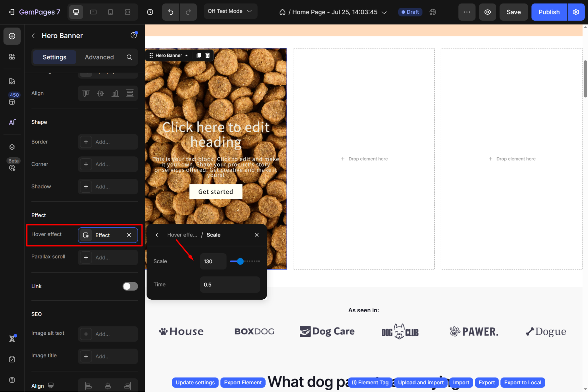Click the Publish button
Image resolution: width=588 pixels, height=392 pixels.
click(549, 12)
